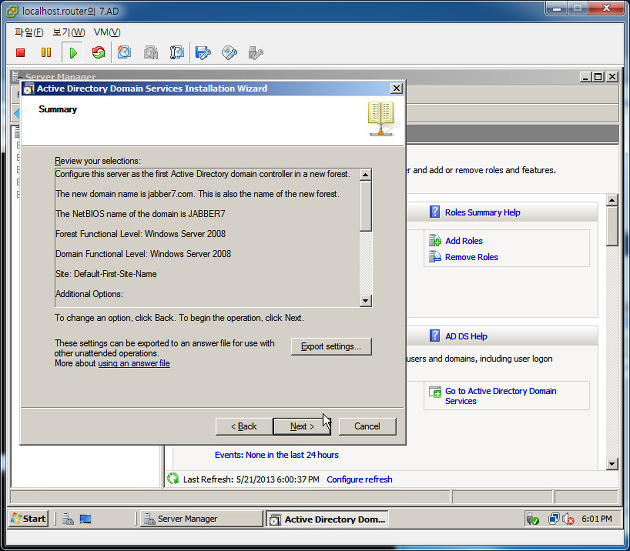The width and height of the screenshot is (630, 551).
Task: Click the CD/DVD drive connect icon
Action: (229, 53)
